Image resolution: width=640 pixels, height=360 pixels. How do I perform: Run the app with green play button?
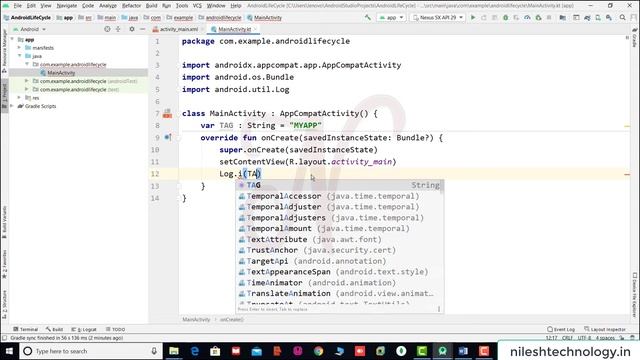(x=473, y=18)
